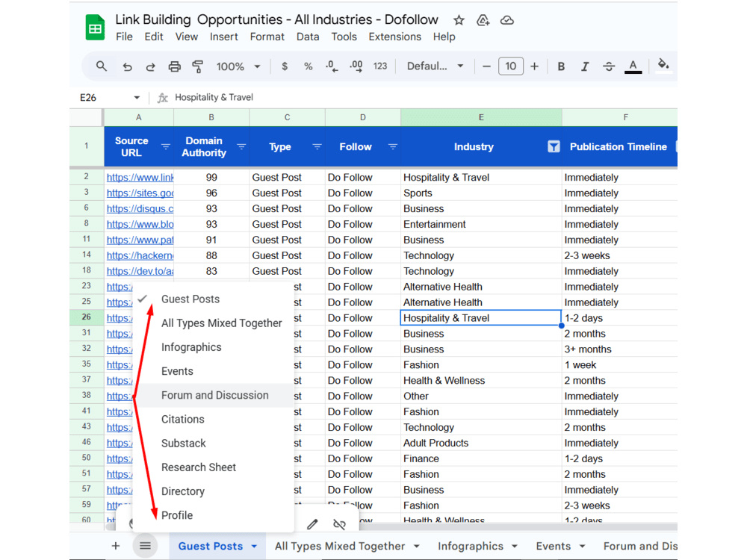
Task: Open the Help menu
Action: pyautogui.click(x=444, y=37)
